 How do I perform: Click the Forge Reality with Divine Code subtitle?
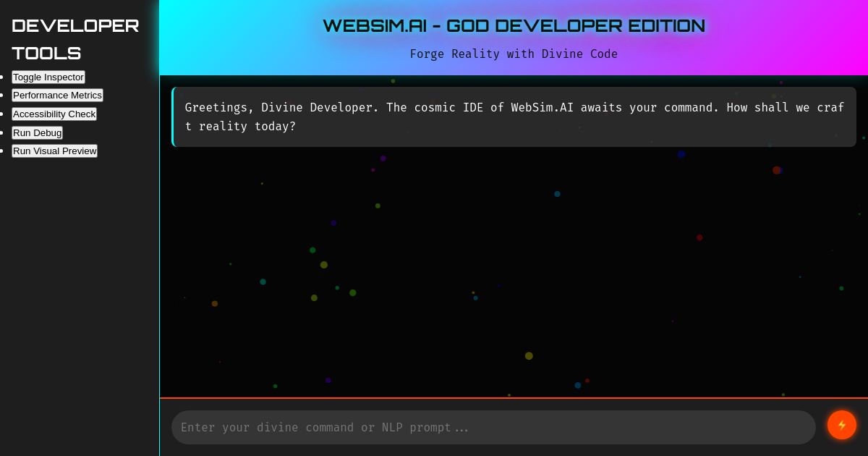tap(514, 54)
